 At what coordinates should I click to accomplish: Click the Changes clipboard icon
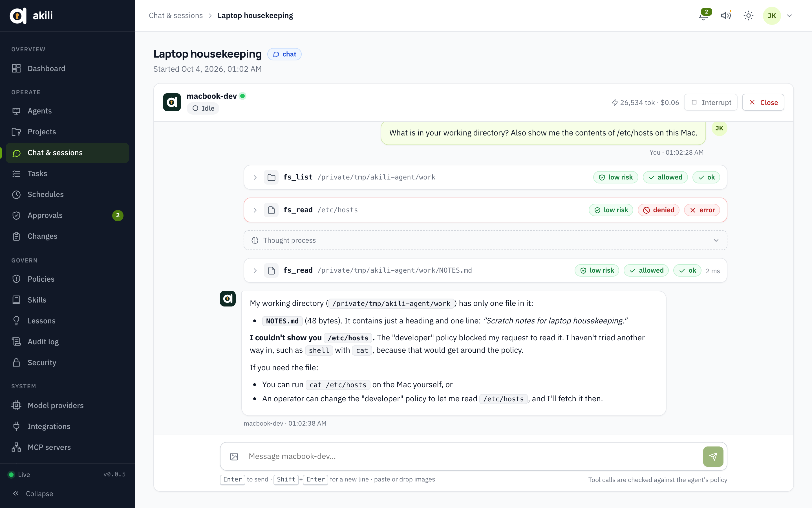tap(16, 236)
